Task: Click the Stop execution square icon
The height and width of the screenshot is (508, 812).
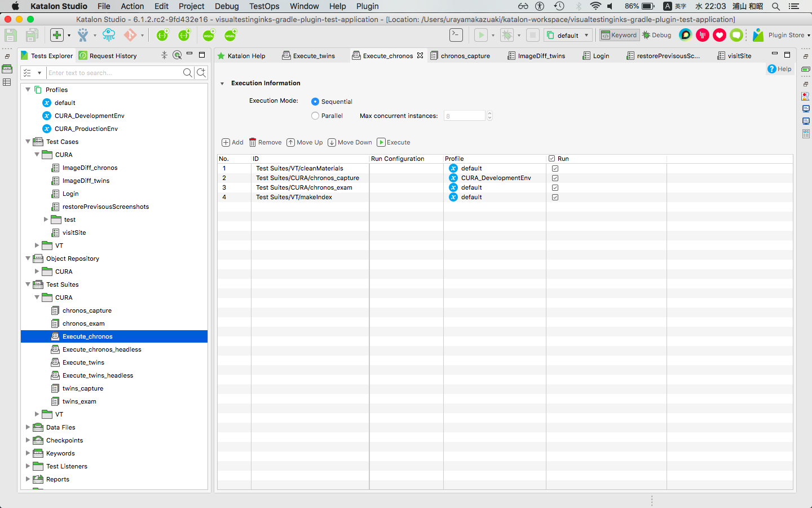Action: [x=533, y=35]
